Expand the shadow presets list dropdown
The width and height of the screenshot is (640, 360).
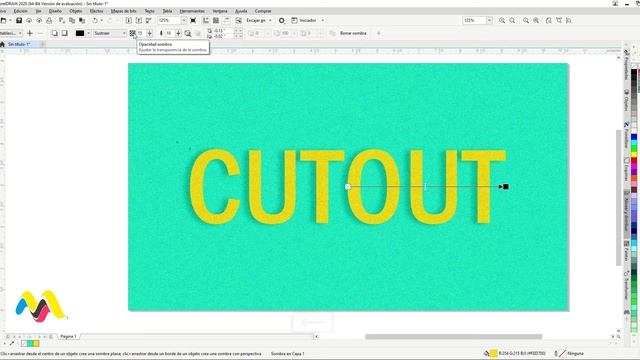tap(20, 33)
